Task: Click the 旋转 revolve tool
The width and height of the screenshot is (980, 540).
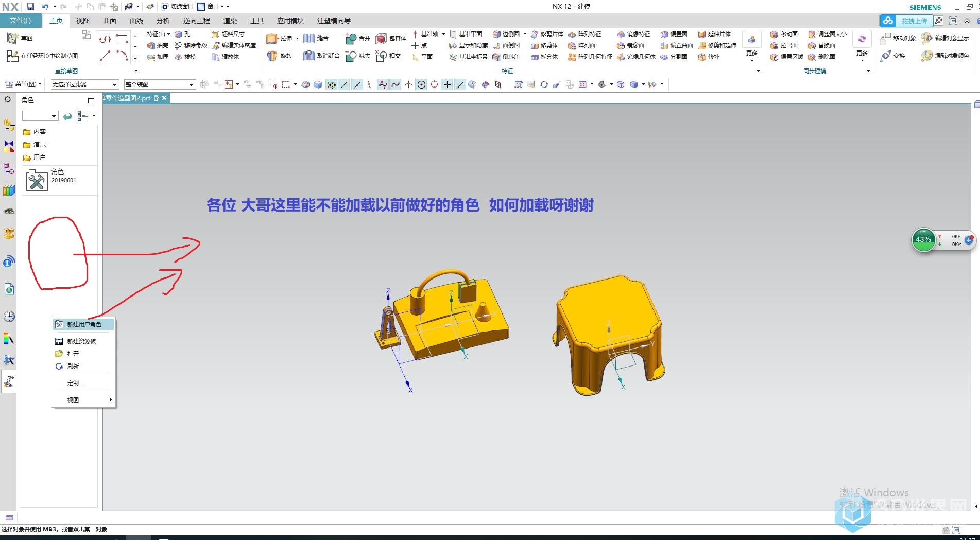Action: click(280, 56)
